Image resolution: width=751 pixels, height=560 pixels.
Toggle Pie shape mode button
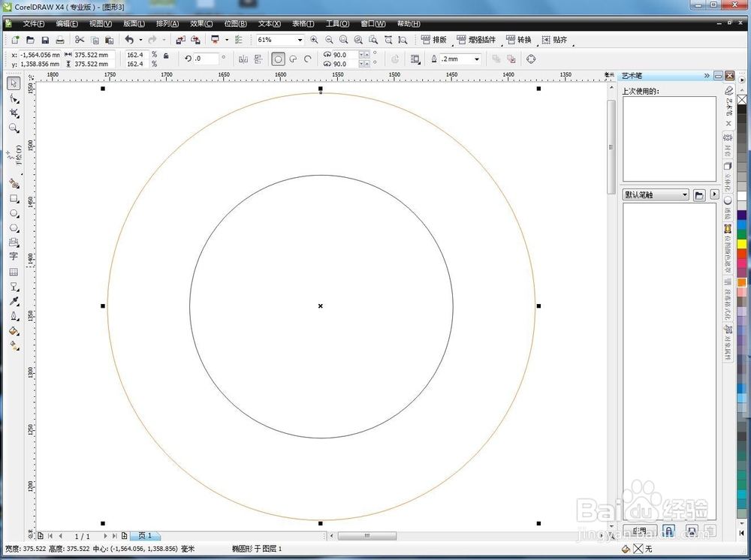pos(293,59)
